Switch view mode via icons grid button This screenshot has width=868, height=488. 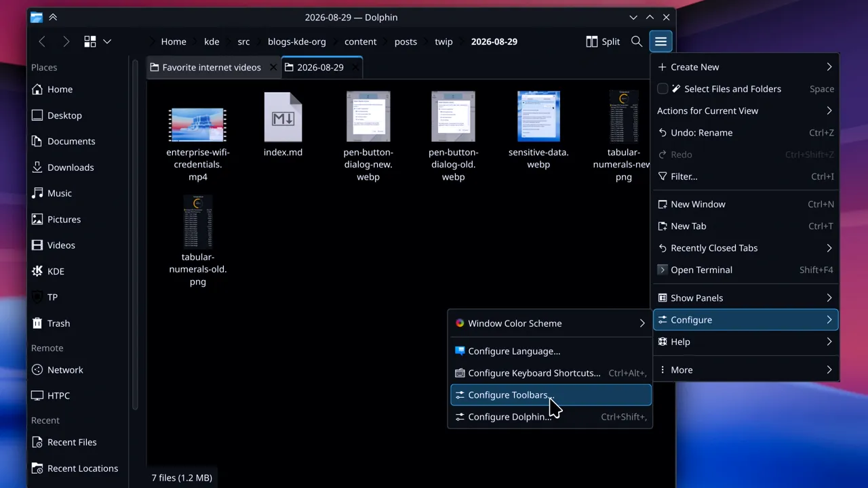pos(90,41)
